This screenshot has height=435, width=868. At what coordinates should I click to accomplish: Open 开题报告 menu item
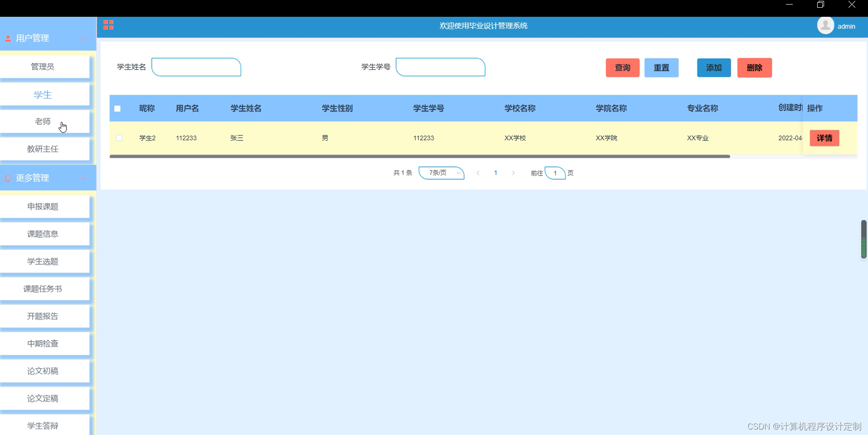click(45, 316)
